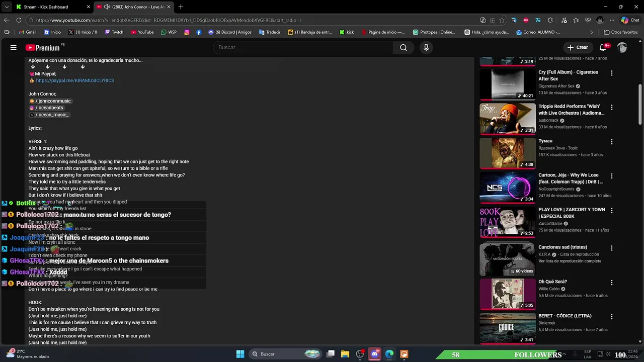Open options for BERET CÓDICE video

point(612,317)
